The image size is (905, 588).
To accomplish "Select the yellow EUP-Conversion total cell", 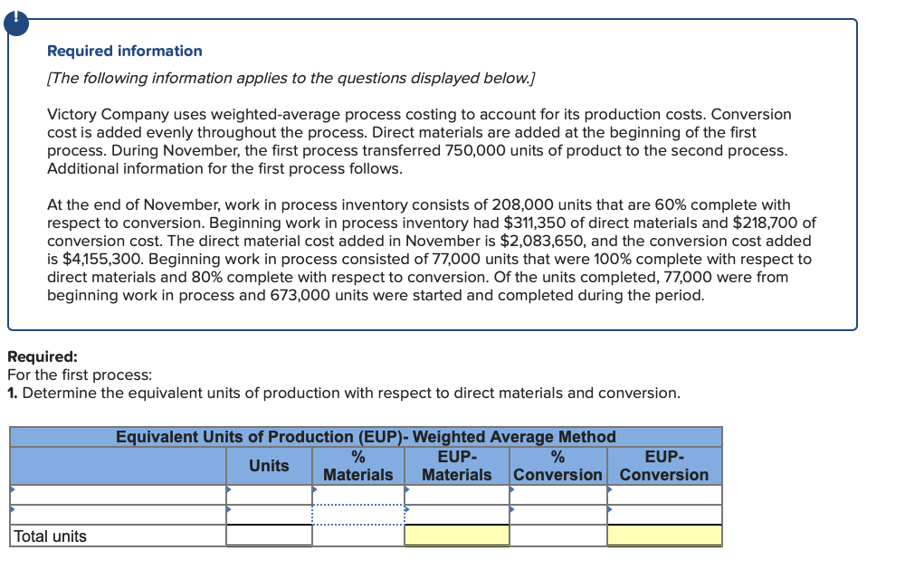I will pos(664,536).
